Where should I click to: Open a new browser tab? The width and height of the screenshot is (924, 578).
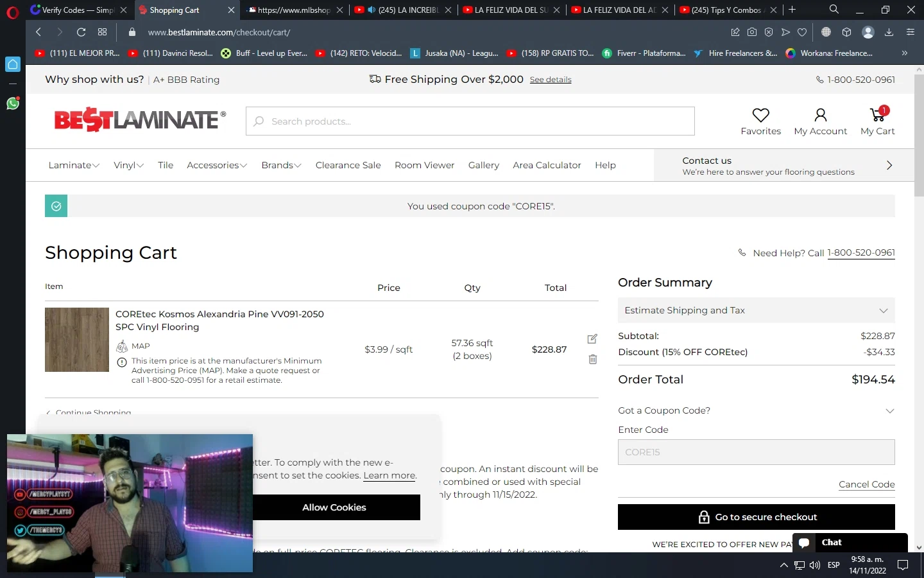[792, 10]
